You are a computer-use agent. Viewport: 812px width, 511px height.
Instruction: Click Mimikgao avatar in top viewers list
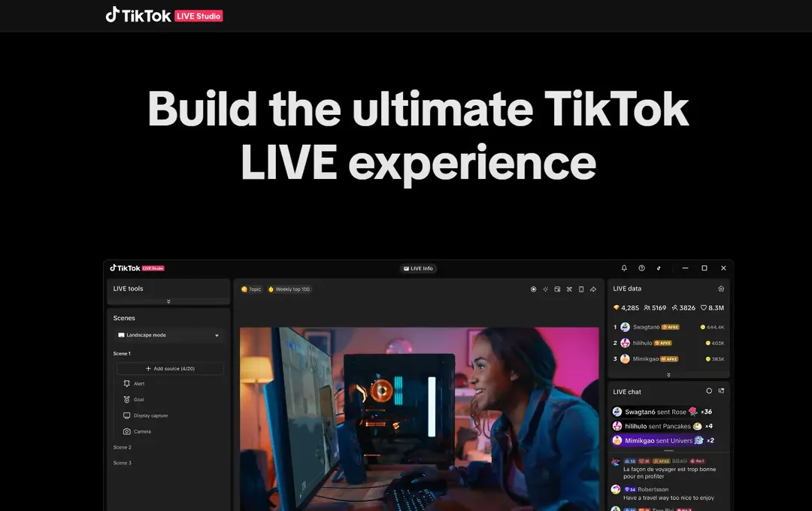tap(625, 358)
